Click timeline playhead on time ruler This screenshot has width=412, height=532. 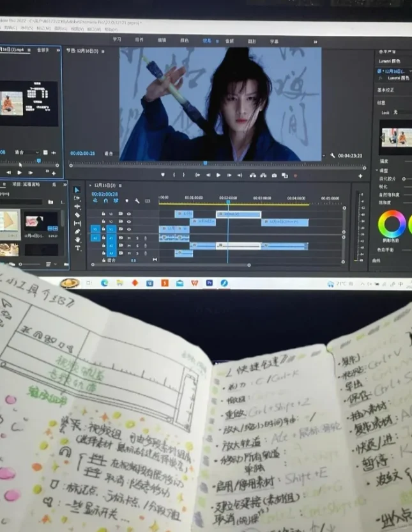click(228, 202)
